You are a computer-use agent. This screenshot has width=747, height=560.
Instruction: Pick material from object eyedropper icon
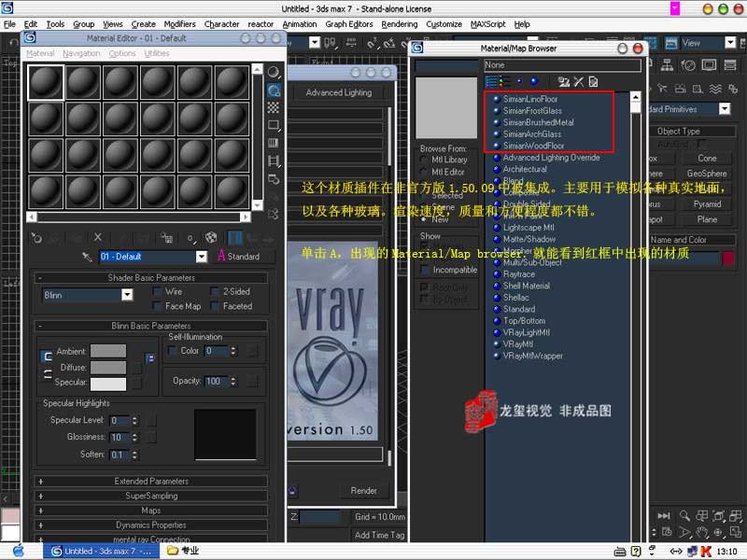click(87, 257)
